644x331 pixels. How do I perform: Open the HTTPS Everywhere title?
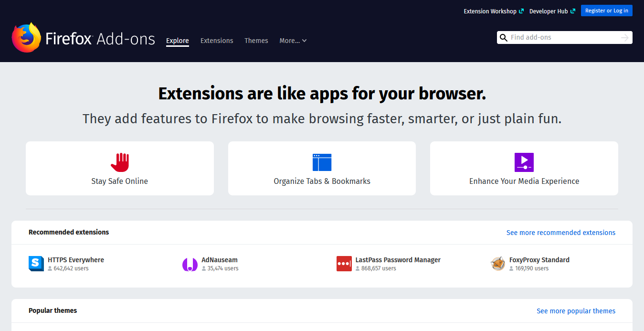tap(76, 260)
